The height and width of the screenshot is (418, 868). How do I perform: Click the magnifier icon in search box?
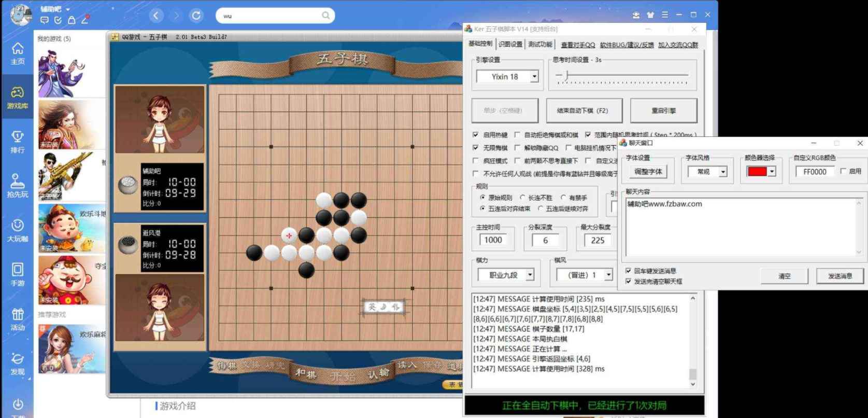[x=325, y=16]
